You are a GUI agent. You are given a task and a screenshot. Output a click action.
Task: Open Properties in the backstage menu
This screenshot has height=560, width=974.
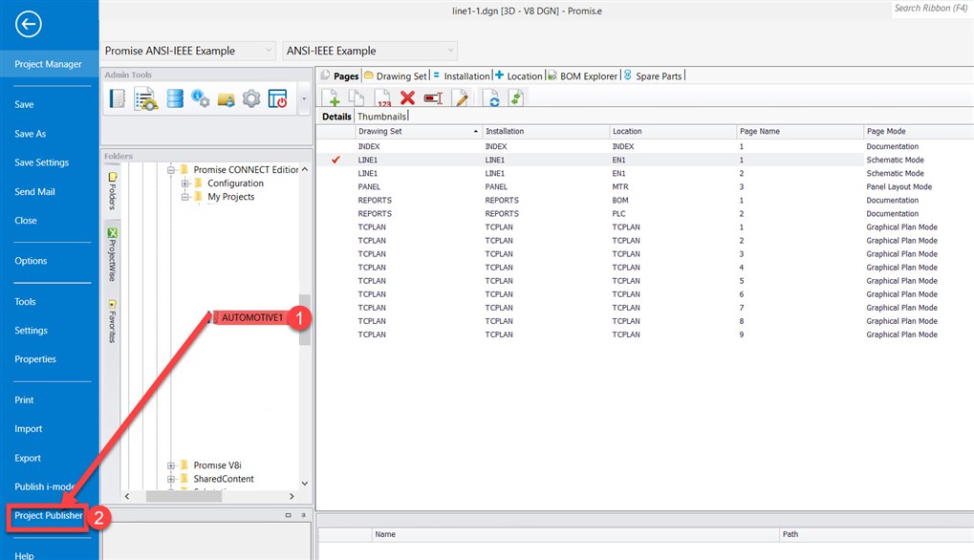pyautogui.click(x=35, y=359)
